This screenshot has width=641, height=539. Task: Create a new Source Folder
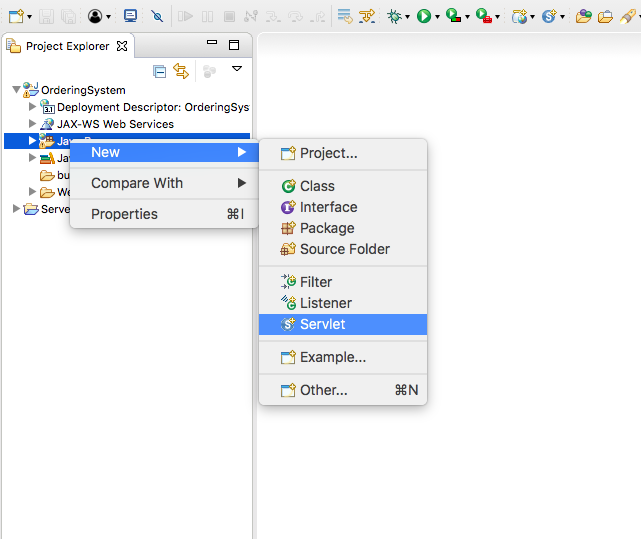pos(343,249)
